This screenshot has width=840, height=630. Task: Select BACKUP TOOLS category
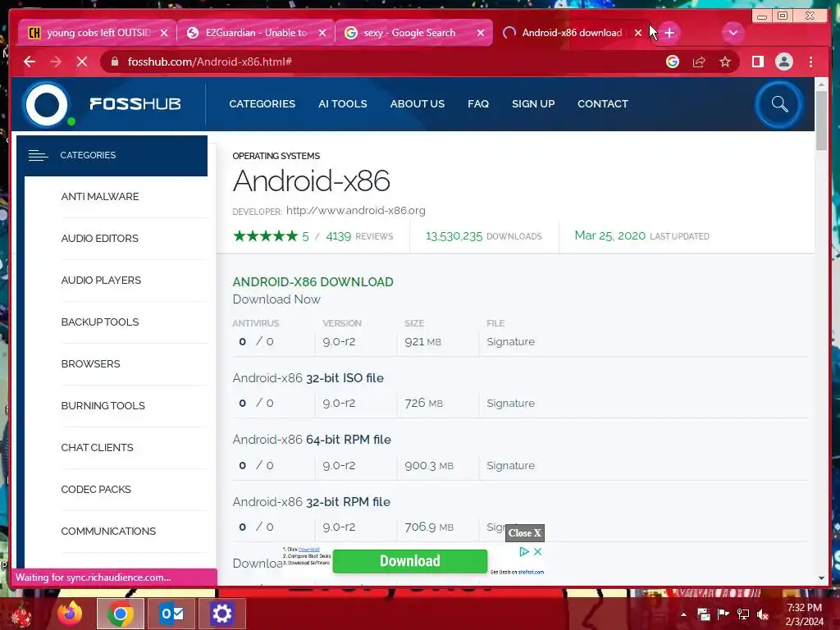[100, 322]
